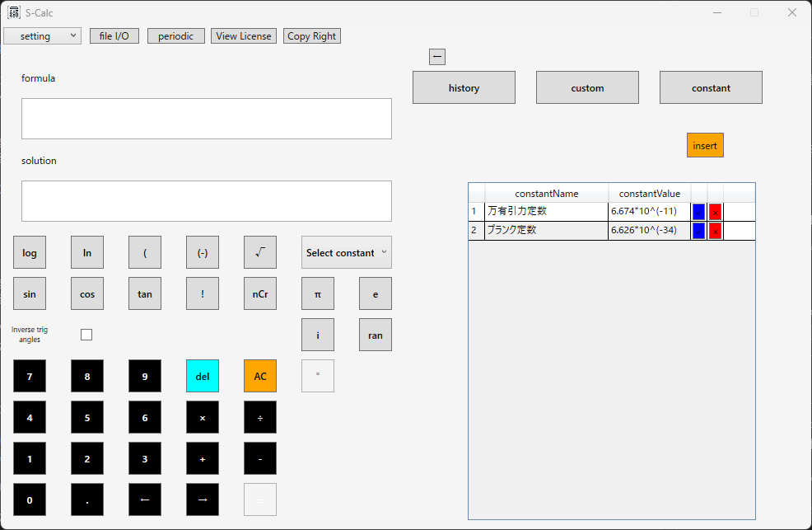Image resolution: width=812 pixels, height=530 pixels.
Task: Click the open parenthesis button
Action: (x=145, y=252)
